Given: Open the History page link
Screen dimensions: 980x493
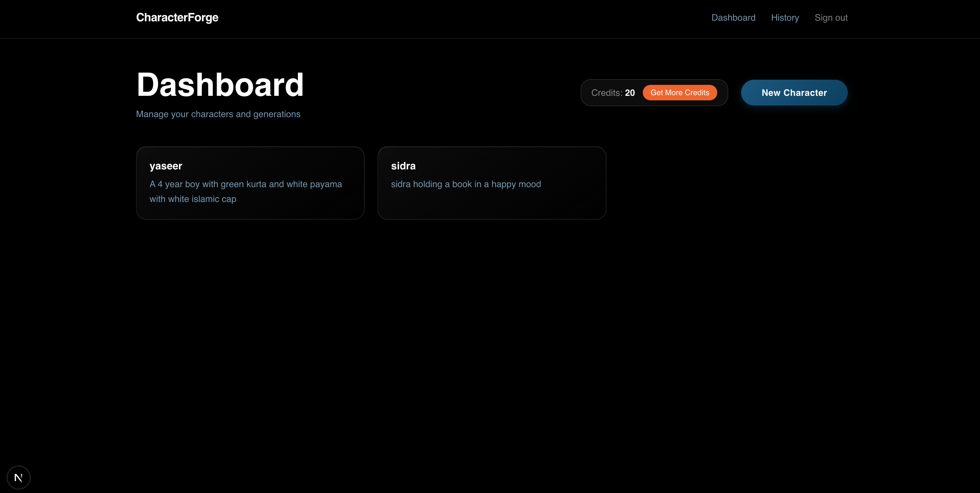Looking at the screenshot, I should click(x=785, y=17).
